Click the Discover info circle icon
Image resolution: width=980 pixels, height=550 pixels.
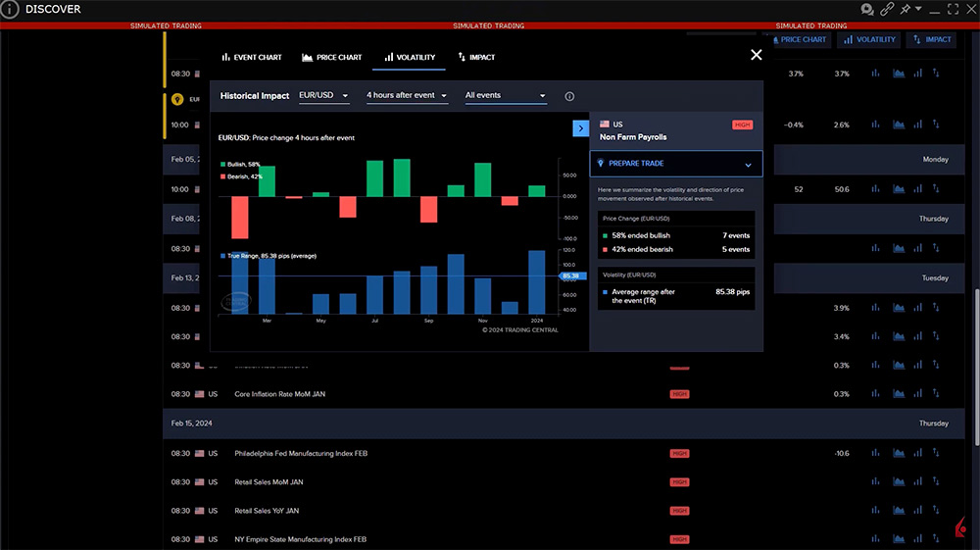[x=10, y=10]
